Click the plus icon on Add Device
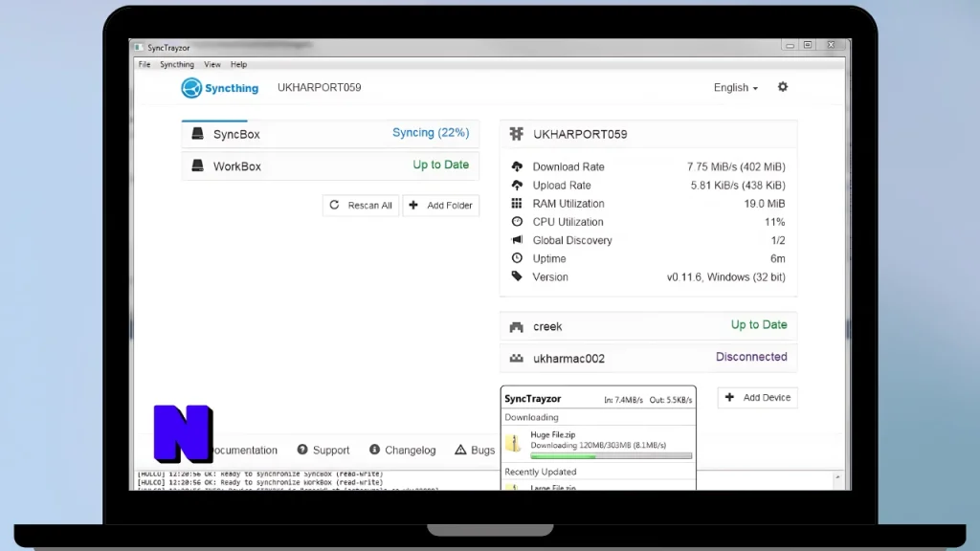Screen dimensions: 980x551 (729, 397)
